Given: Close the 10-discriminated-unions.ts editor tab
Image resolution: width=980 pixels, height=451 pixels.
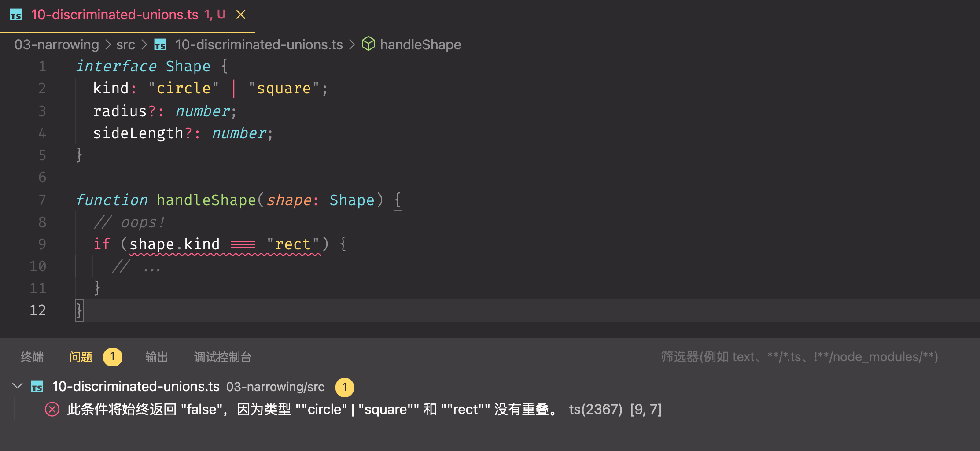Looking at the screenshot, I should pos(240,15).
